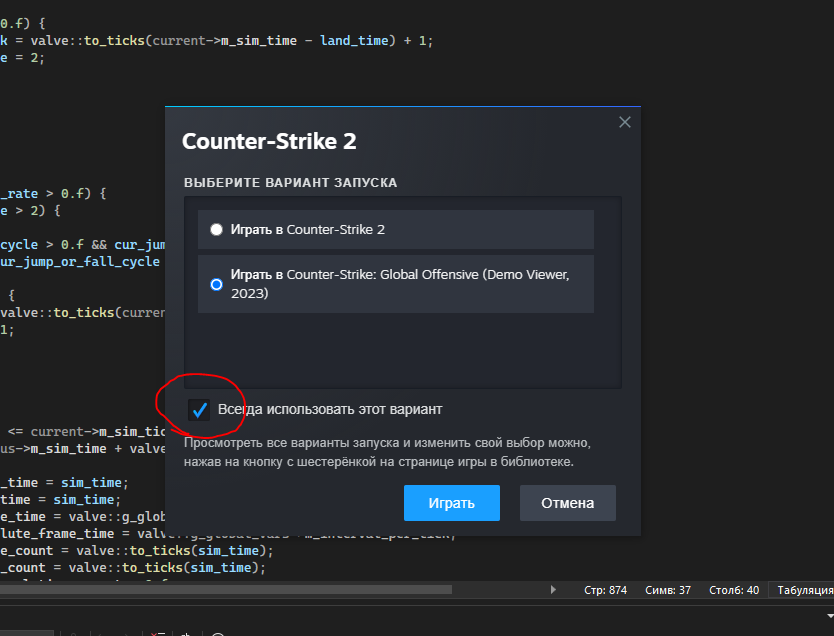This screenshot has width=834, height=636.
Task: Click 'land_time' in the to_ticks code line
Action: click(x=354, y=40)
